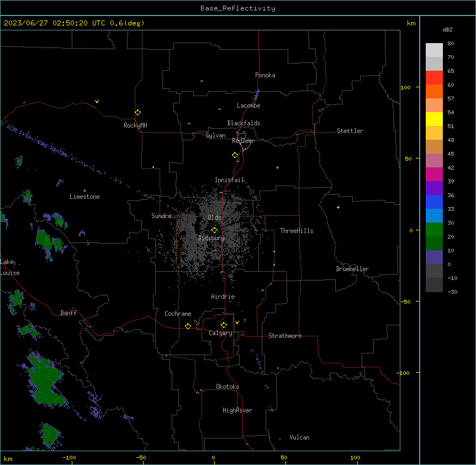Screen dimensions: 476x465
Task: Select the Airdrie label
Action: tap(223, 297)
